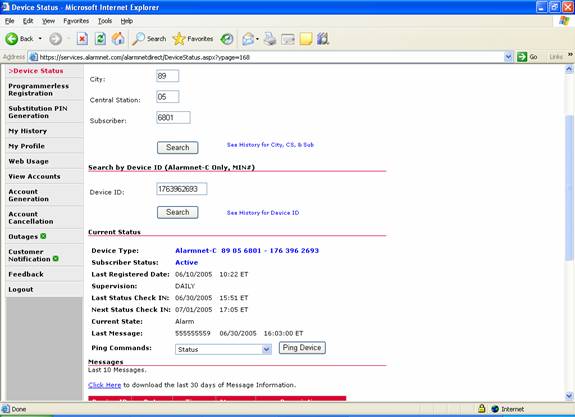Open the Ping Commands Status dropdown
This screenshot has height=417, width=575.
tap(223, 349)
